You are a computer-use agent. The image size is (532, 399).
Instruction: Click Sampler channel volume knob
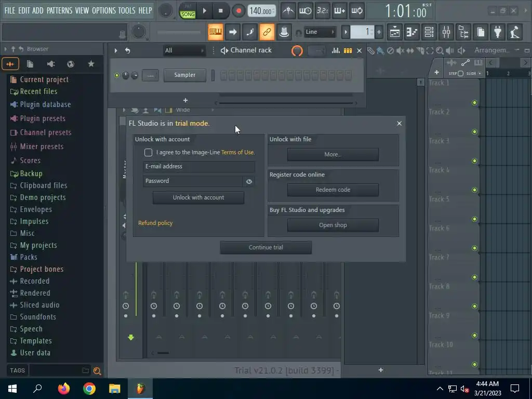[x=135, y=75]
